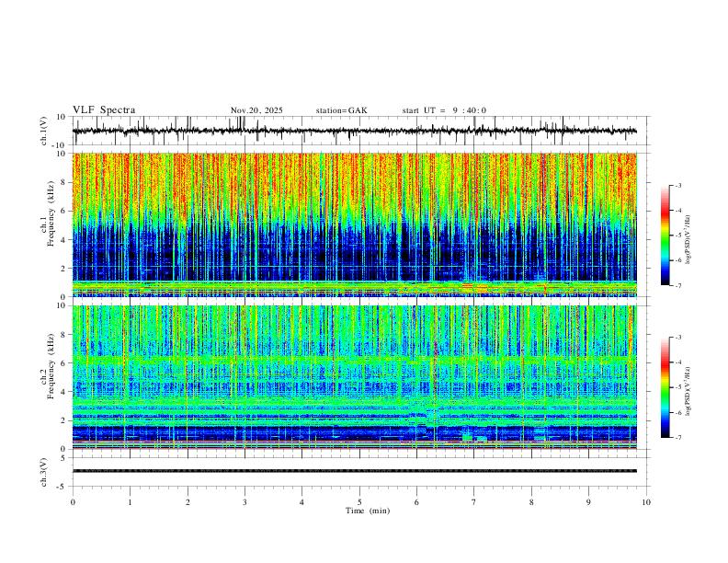Click the '0' tick on time axis
Image resolution: width=728 pixels, height=563 pixels.
73,502
